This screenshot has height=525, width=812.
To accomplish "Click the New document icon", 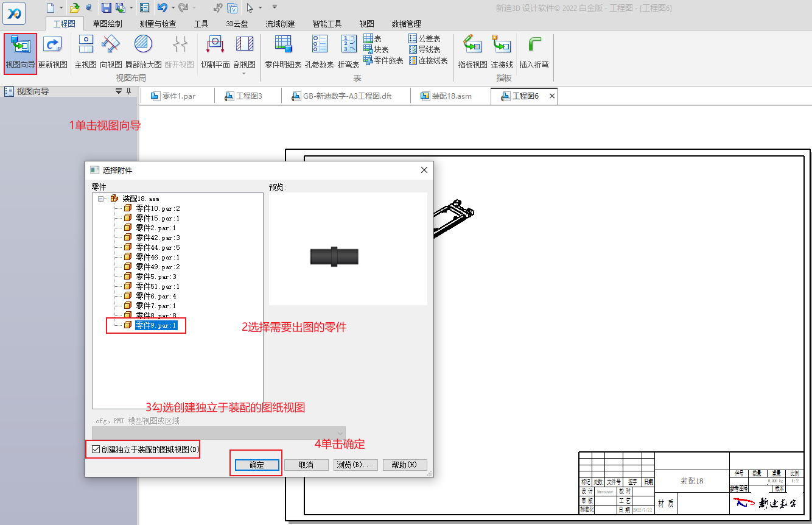I will [51, 8].
